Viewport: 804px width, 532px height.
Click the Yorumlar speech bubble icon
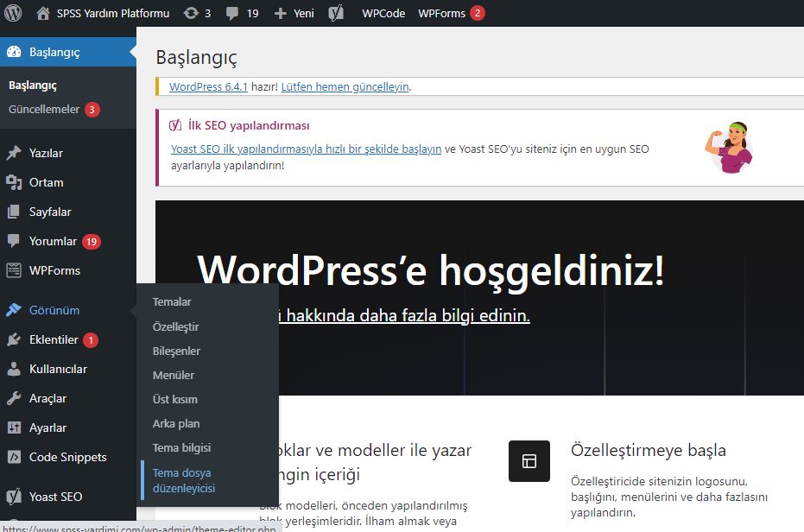[14, 241]
